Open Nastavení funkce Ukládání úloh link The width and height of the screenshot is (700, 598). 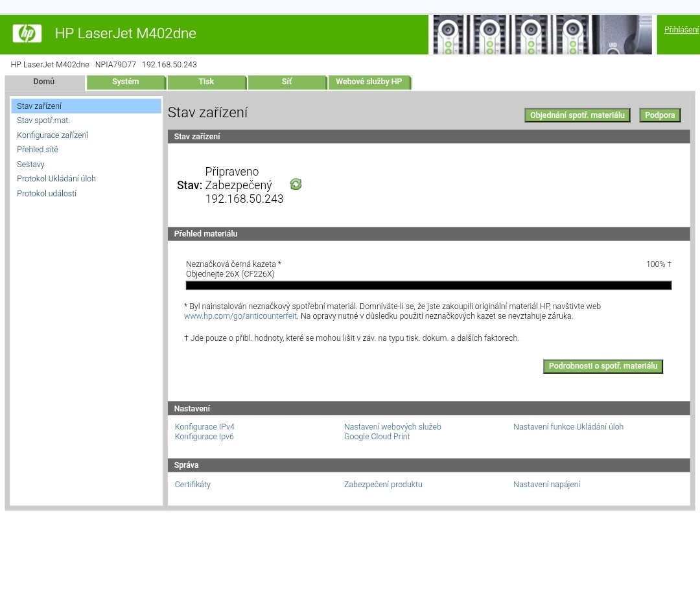[568, 427]
